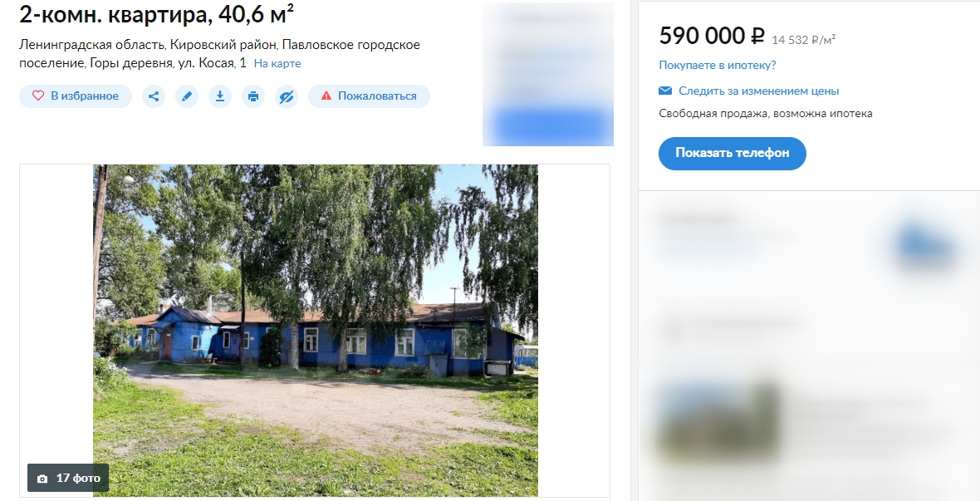980x501 pixels.
Task: Report listing via 'Пожаловаться'
Action: pyautogui.click(x=369, y=96)
